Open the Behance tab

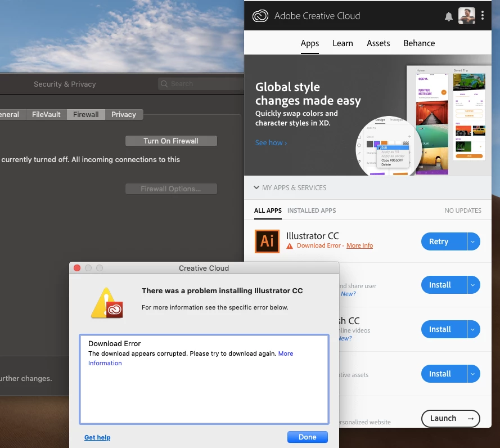pos(419,43)
